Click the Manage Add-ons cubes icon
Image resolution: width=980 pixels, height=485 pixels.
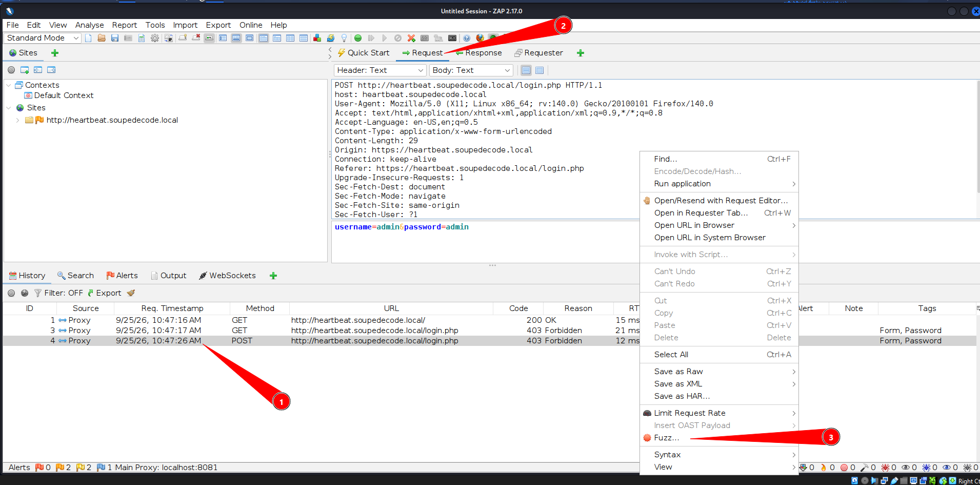[x=317, y=38]
